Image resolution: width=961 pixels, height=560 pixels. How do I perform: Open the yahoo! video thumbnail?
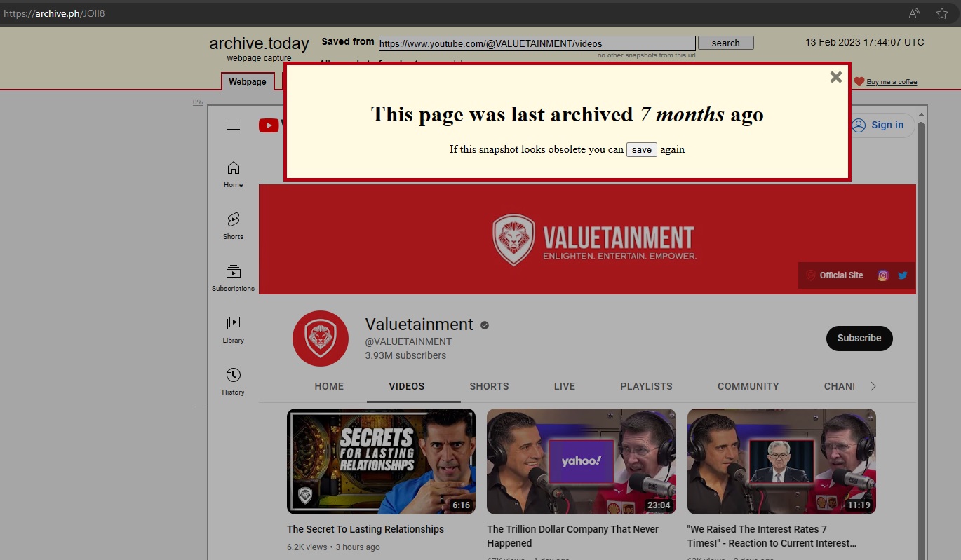(x=582, y=461)
